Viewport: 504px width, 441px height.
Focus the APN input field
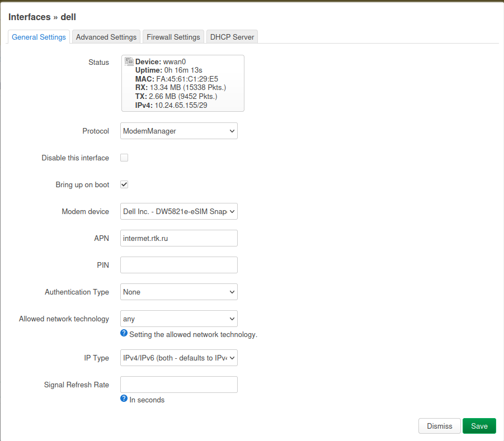click(x=178, y=238)
